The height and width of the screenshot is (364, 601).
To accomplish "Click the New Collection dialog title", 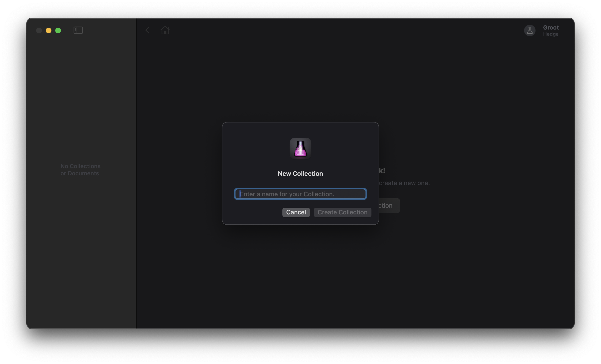I will click(x=300, y=173).
